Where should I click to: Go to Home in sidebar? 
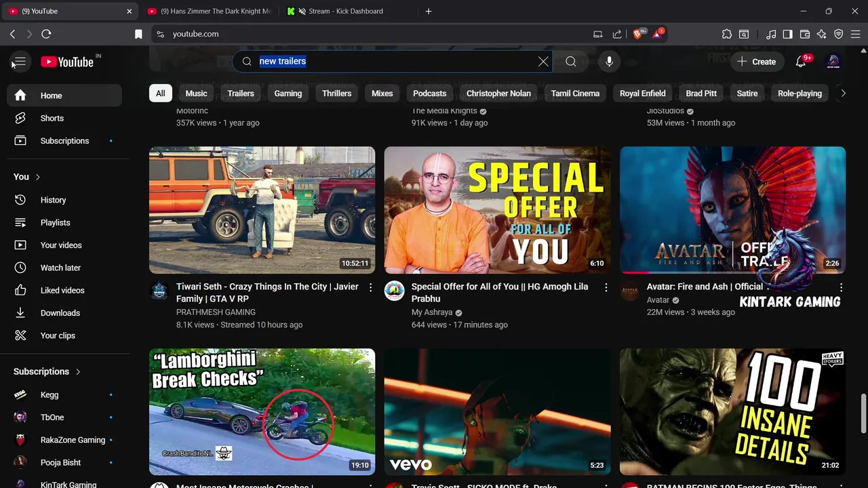tap(64, 96)
